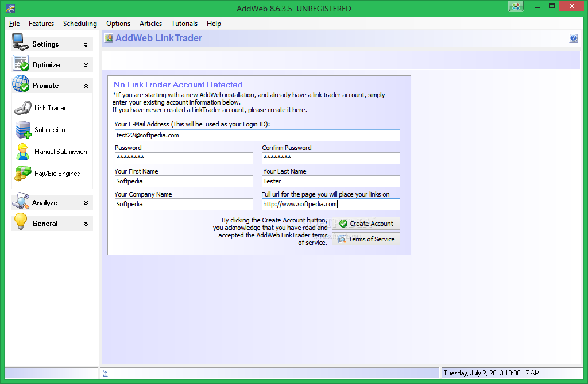Click the hourglass status bar icon
Viewport: 588px width, 384px height.
[106, 373]
